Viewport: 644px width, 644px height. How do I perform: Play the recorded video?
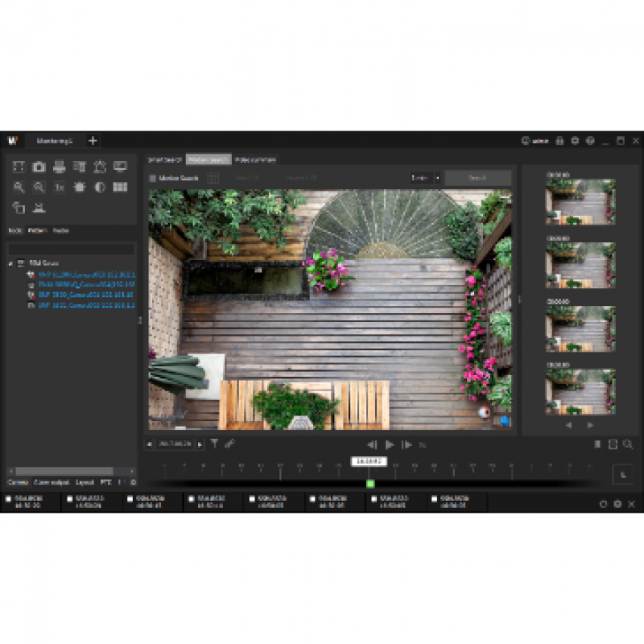(390, 444)
